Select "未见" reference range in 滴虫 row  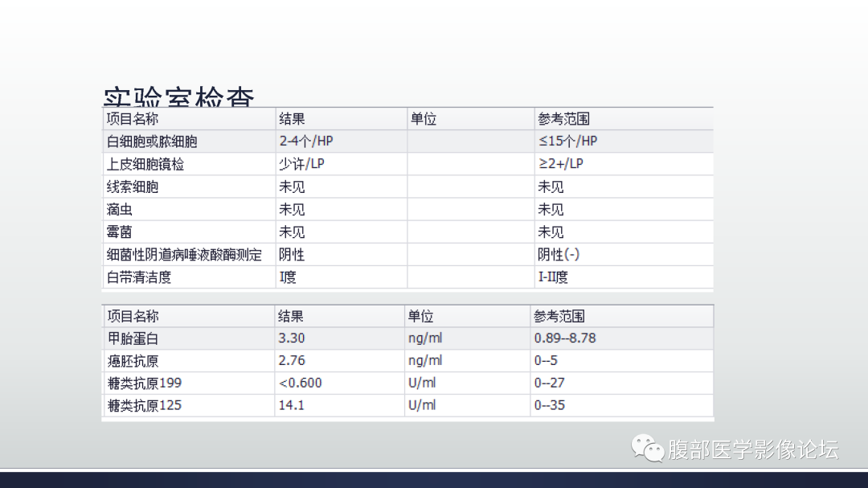pyautogui.click(x=551, y=210)
